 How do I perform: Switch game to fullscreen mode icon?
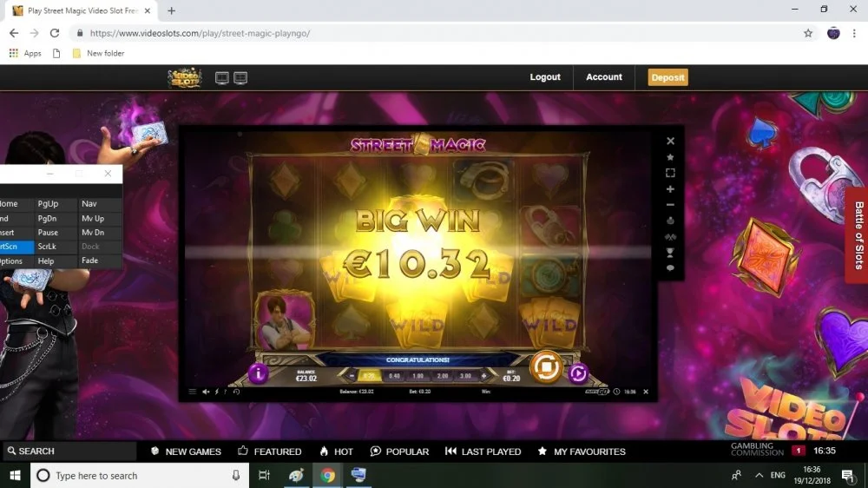[x=670, y=173]
